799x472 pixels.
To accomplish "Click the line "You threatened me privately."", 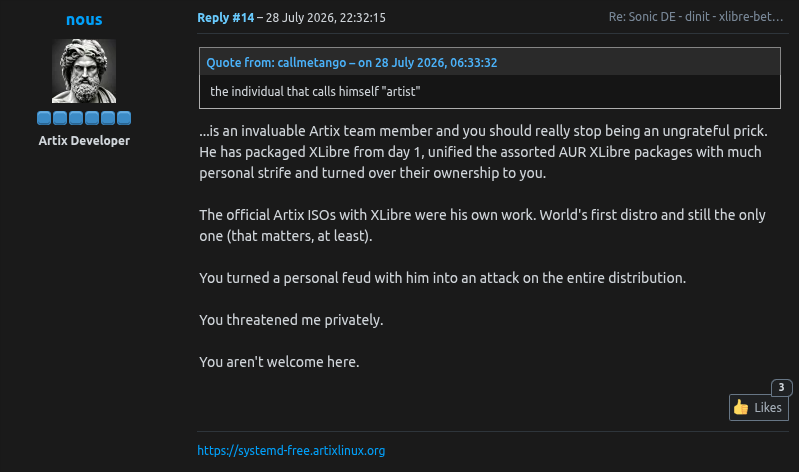I will point(291,320).
